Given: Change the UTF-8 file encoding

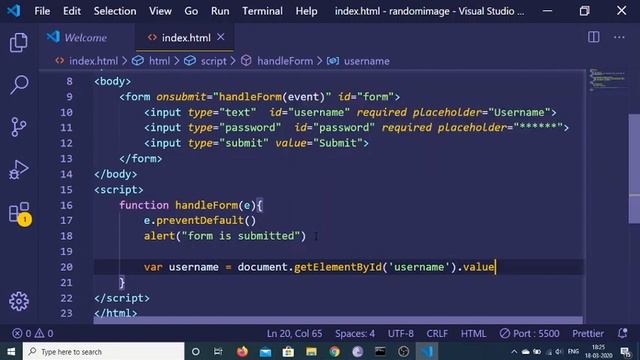Looking at the screenshot, I should [400, 333].
